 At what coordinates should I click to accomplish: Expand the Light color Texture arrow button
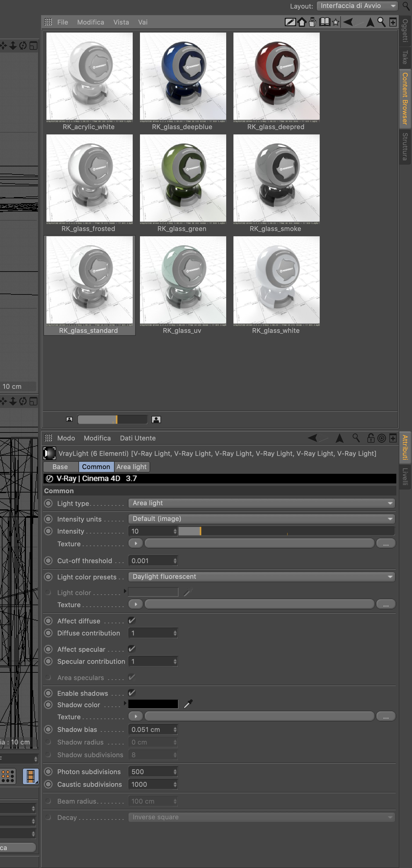tap(136, 605)
